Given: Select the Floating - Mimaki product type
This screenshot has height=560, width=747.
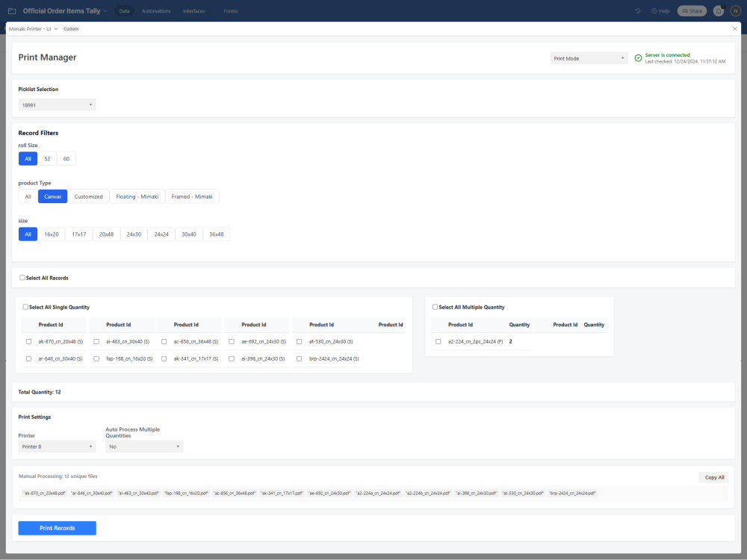Looking at the screenshot, I should coord(137,196).
